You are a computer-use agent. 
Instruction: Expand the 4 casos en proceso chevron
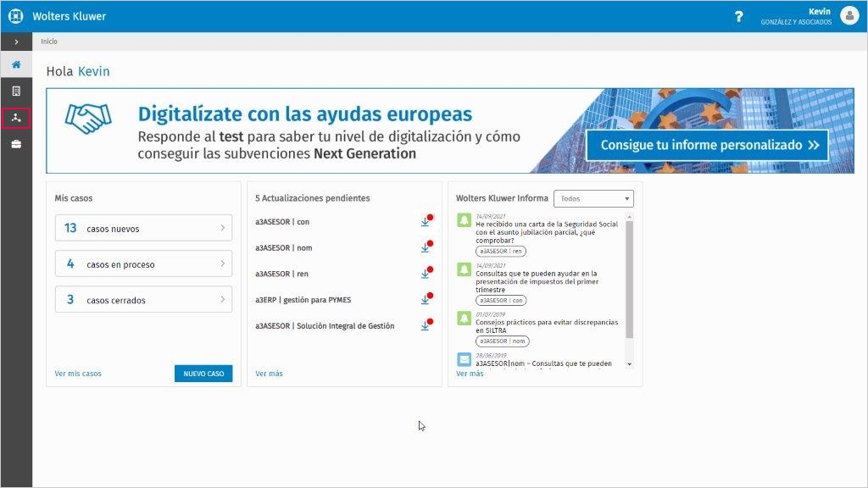[223, 264]
